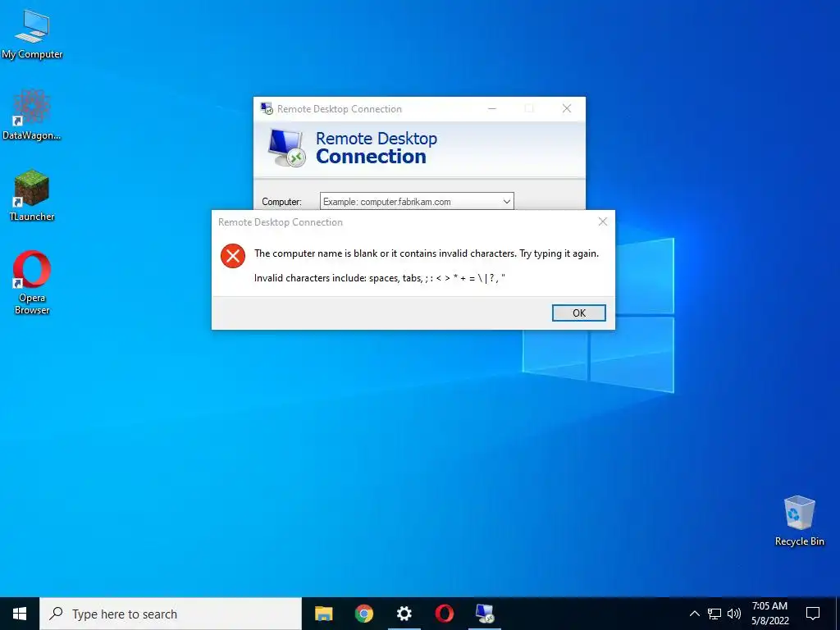Select the Recycle Bin icon
Screen dimensions: 840x630
pos(799,521)
